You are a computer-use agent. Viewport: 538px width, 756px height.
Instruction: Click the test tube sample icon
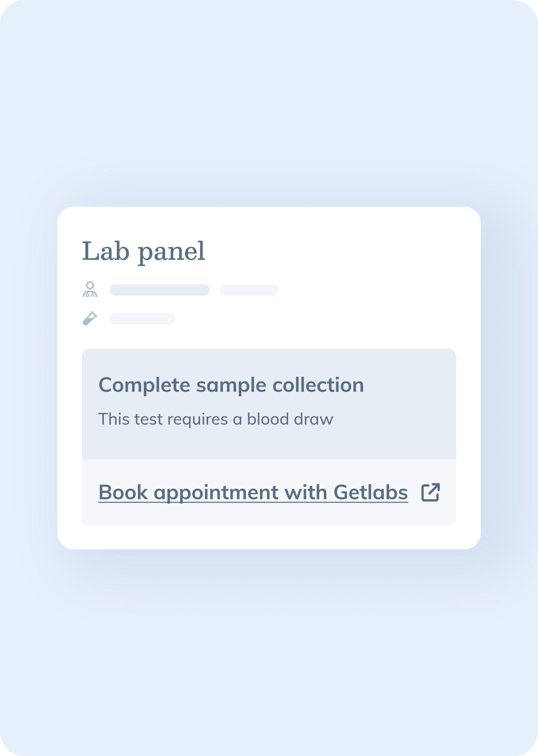click(x=90, y=318)
